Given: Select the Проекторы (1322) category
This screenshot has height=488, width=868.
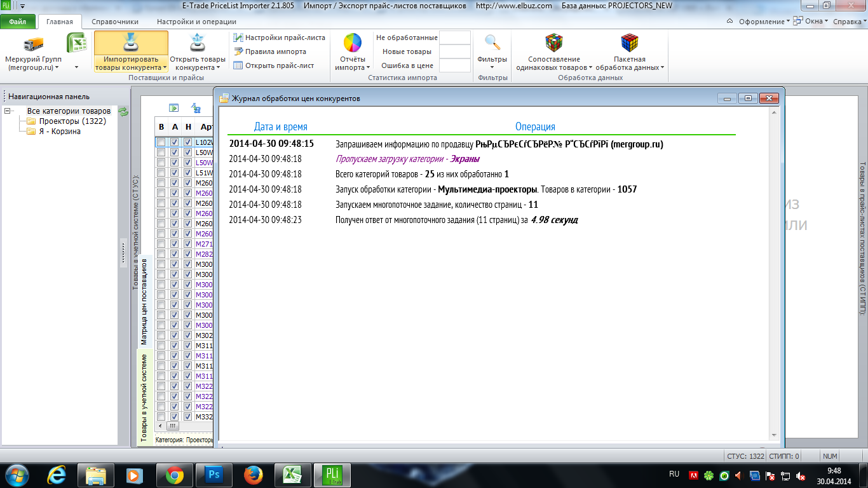Looking at the screenshot, I should click(x=72, y=121).
